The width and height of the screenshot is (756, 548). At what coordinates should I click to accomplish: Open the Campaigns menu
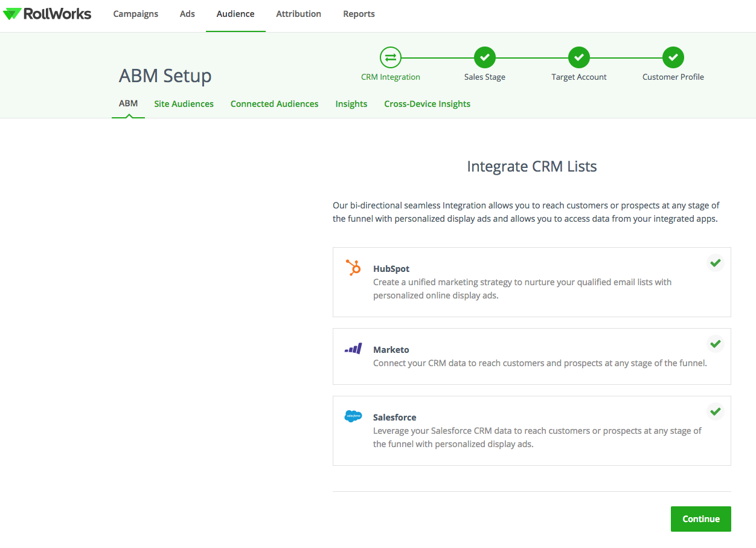(x=135, y=13)
